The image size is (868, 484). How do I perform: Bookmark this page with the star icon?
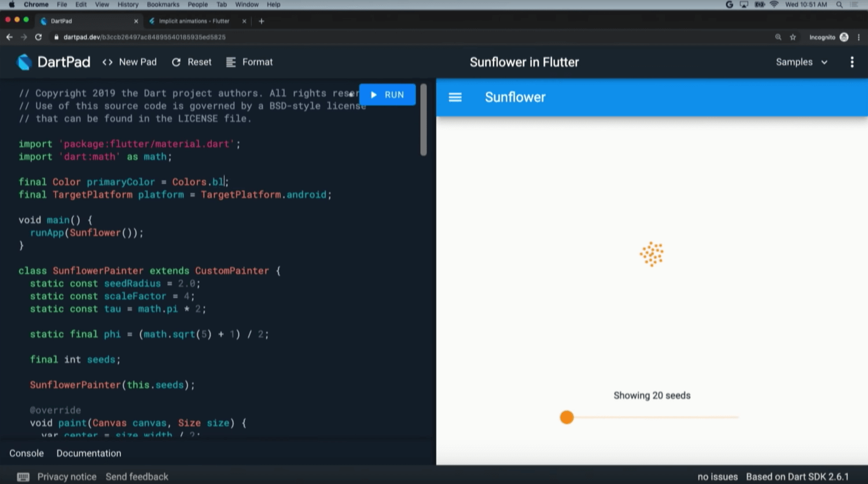point(793,37)
